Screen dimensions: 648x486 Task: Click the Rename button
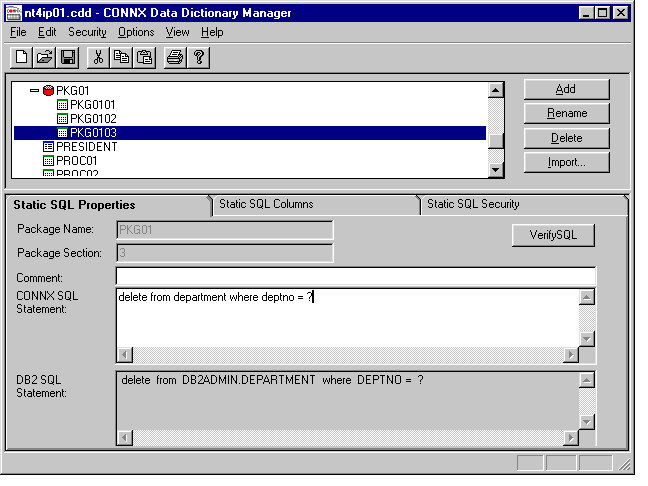click(566, 113)
